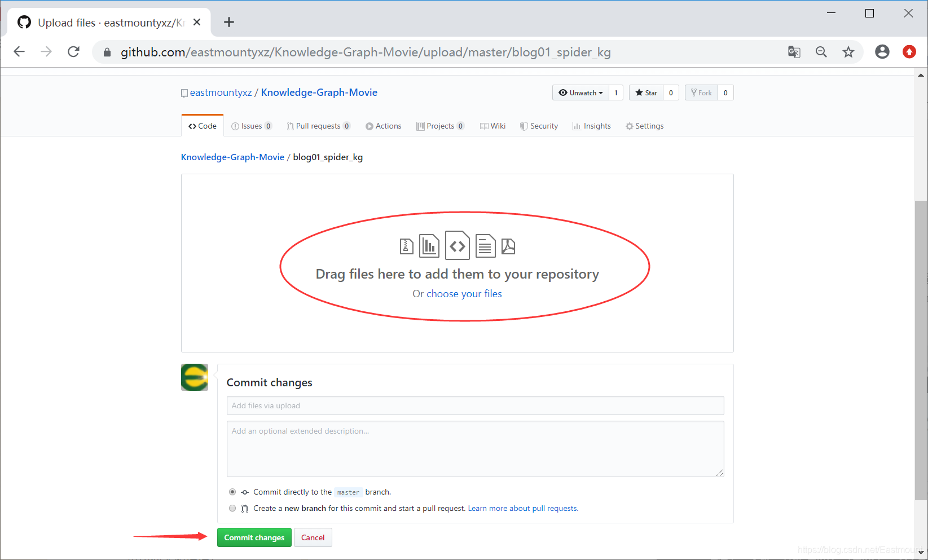Image resolution: width=928 pixels, height=560 pixels.
Task: Click the choose your files link
Action: pos(464,294)
